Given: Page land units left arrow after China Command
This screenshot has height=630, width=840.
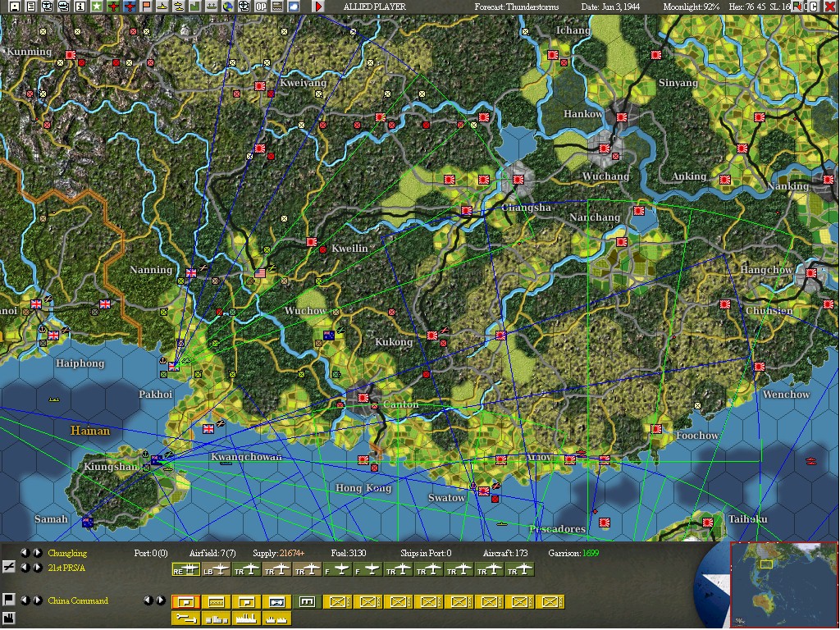Looking at the screenshot, I should pos(148,600).
